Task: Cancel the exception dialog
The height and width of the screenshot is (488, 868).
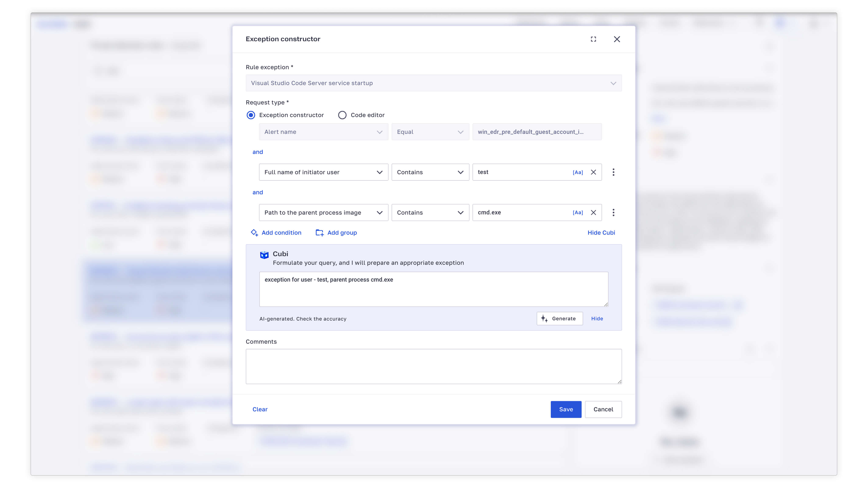Action: pos(603,409)
